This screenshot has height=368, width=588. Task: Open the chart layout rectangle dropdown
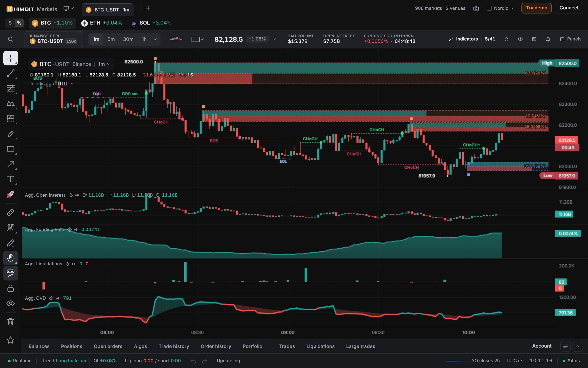(x=197, y=39)
